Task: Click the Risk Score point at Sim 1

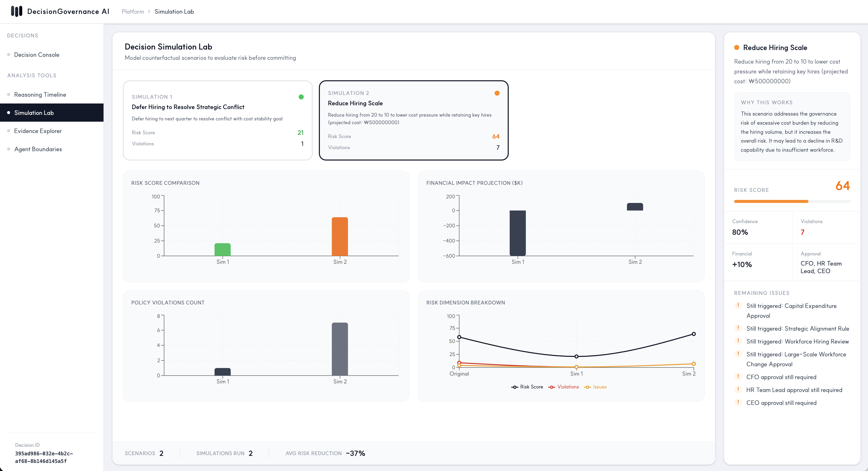Action: [576, 356]
